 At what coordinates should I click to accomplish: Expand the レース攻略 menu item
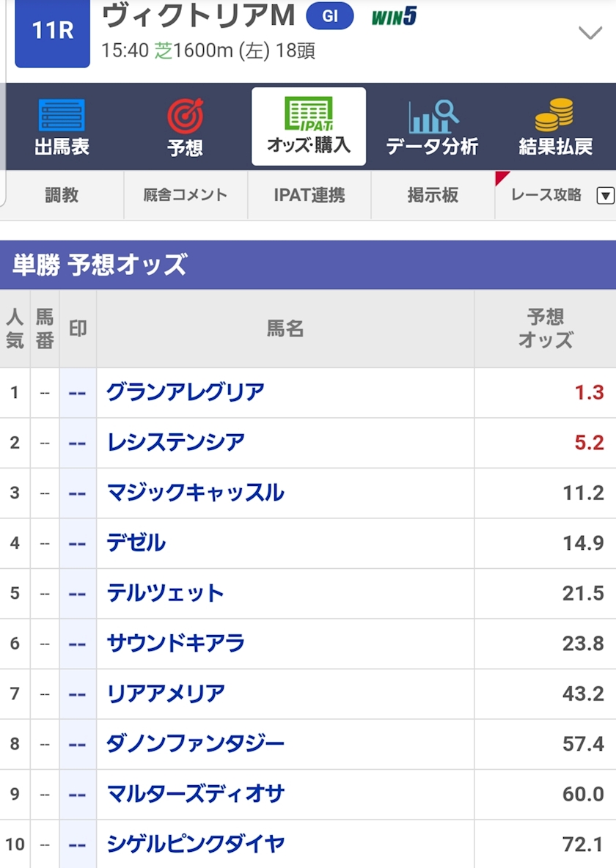coord(546,195)
